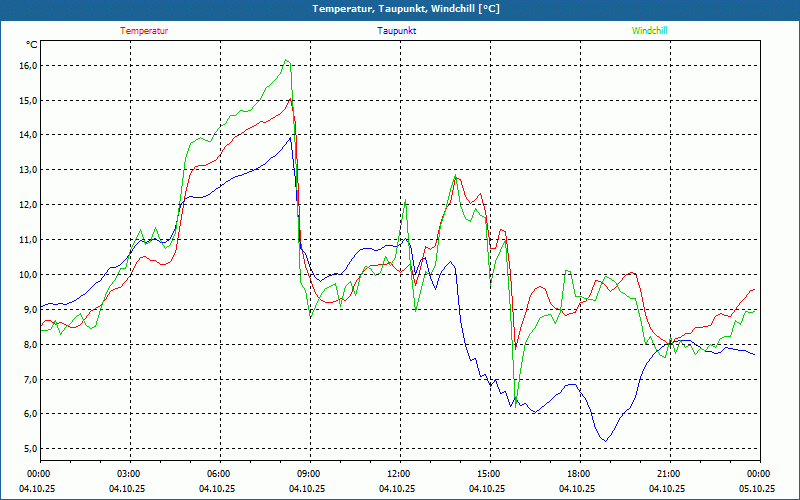Click the 18:00 time axis label
800x500 pixels.
click(578, 474)
